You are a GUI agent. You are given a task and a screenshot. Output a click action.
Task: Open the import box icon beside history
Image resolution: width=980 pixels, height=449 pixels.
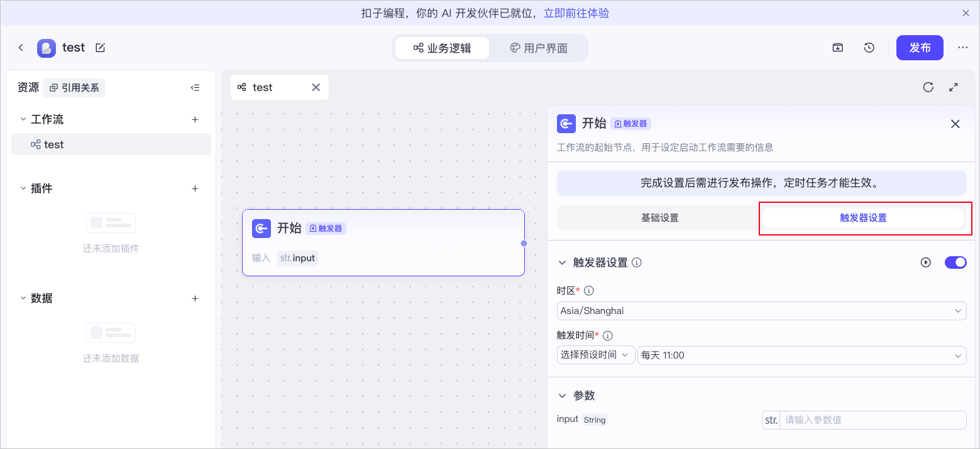pos(837,48)
